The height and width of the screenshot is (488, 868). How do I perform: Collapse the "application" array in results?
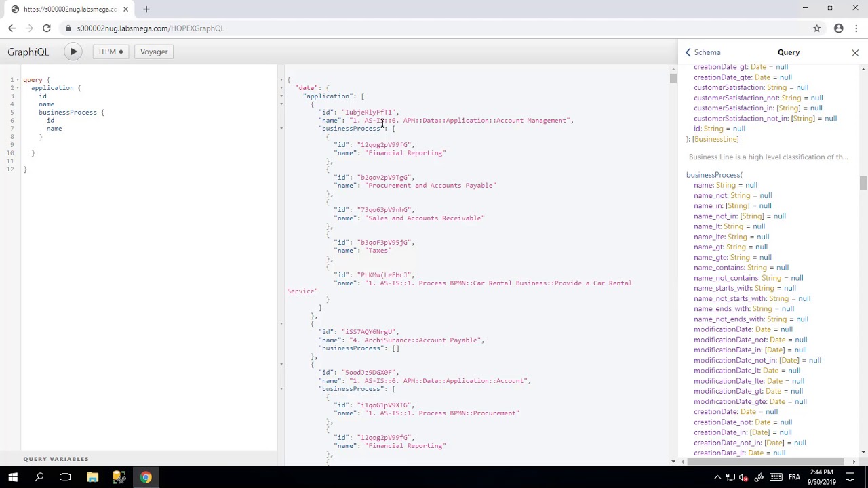(281, 96)
